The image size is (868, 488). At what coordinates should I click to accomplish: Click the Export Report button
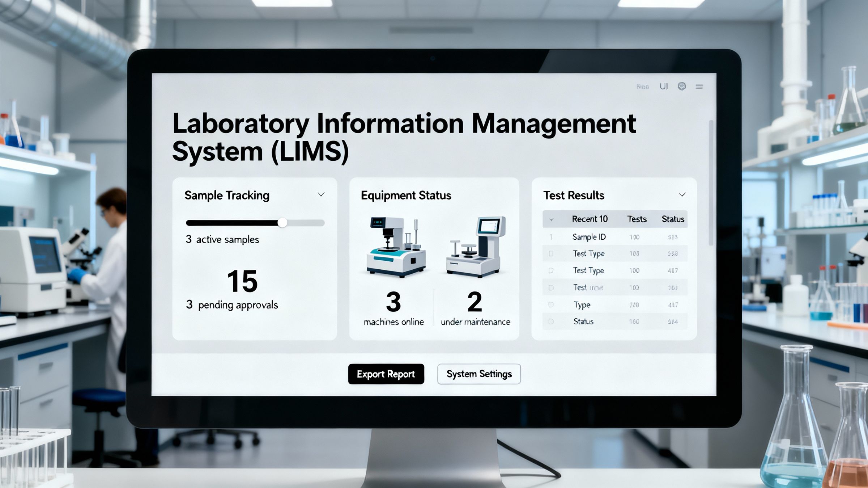[x=386, y=374]
